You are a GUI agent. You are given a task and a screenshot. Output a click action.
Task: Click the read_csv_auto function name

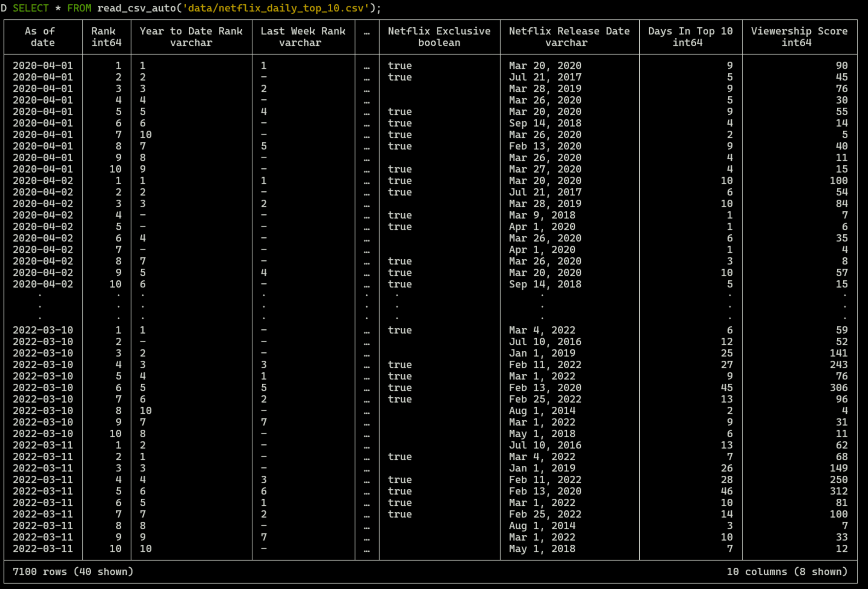136,8
